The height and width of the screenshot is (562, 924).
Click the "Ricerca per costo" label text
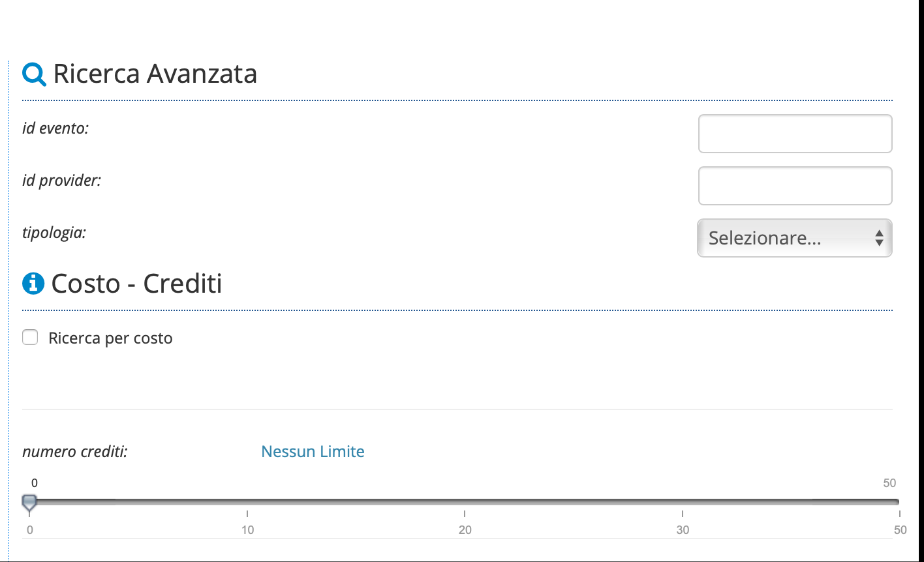click(x=110, y=338)
